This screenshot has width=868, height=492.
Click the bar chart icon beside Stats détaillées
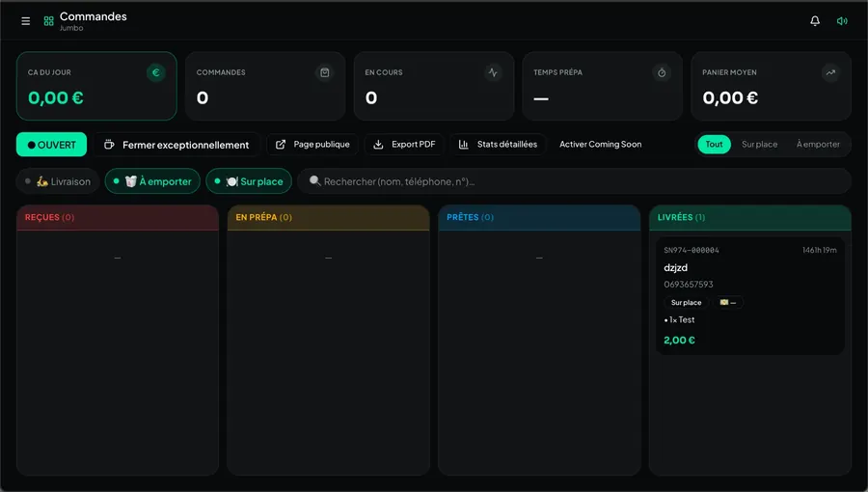[463, 145]
